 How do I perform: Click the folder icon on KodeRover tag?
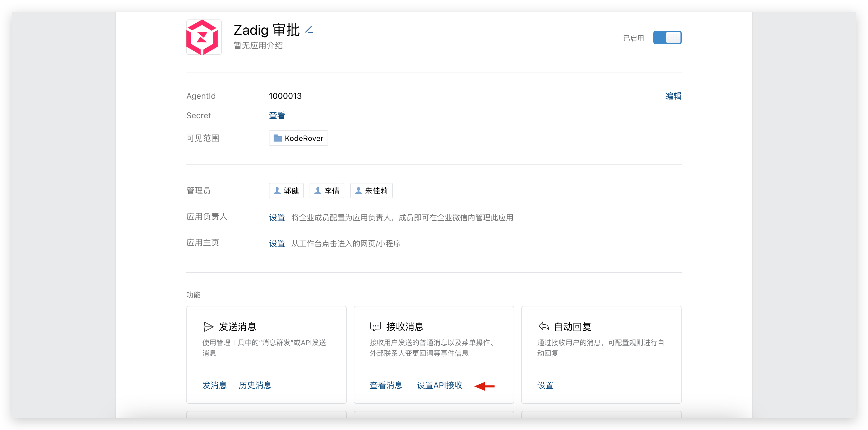click(277, 138)
